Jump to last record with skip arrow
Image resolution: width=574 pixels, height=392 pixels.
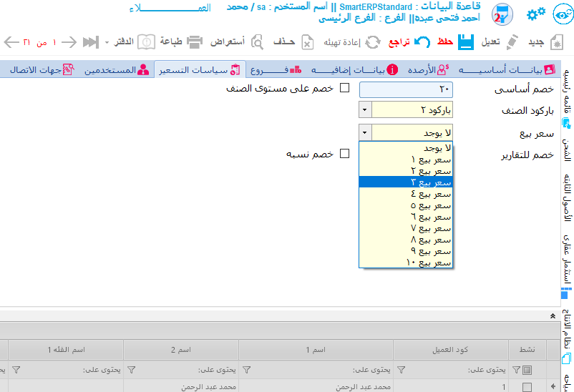(90, 42)
